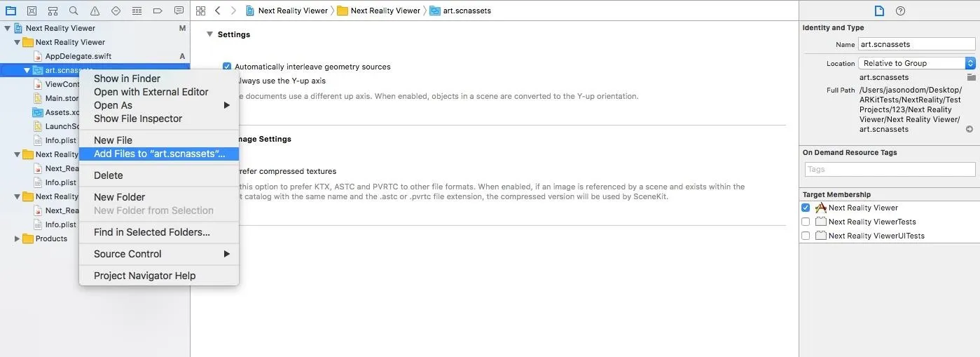Expand the Products folder disclosure triangle
Viewport: 980px width, 357px height.
point(18,238)
